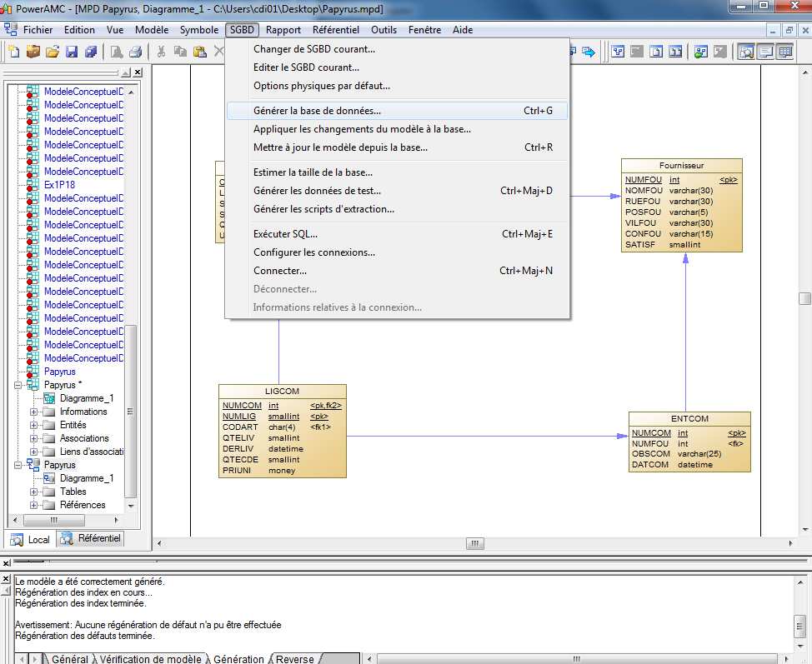Open Diagramme_1 under the physical Papyrus model
The image size is (812, 664).
tap(86, 478)
